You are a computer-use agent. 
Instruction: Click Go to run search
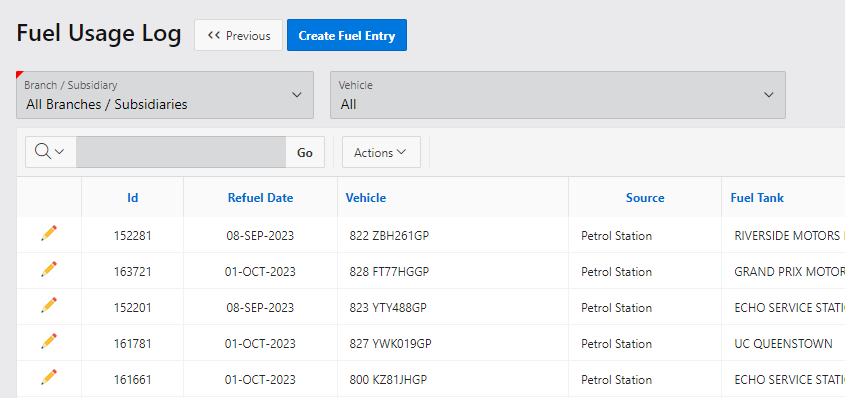[x=305, y=152]
